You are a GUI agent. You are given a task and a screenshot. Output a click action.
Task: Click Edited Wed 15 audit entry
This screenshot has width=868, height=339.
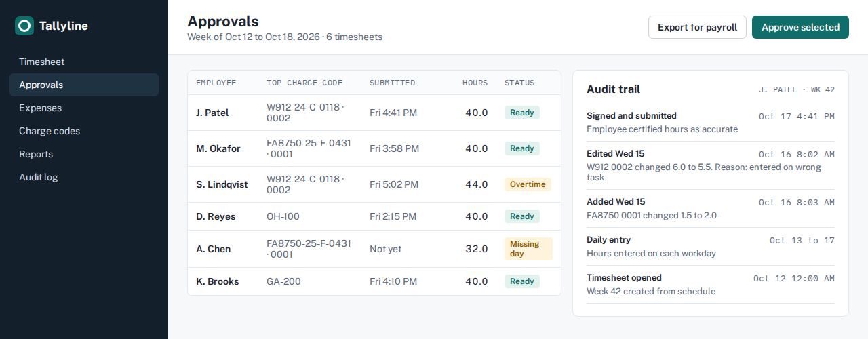(711, 165)
